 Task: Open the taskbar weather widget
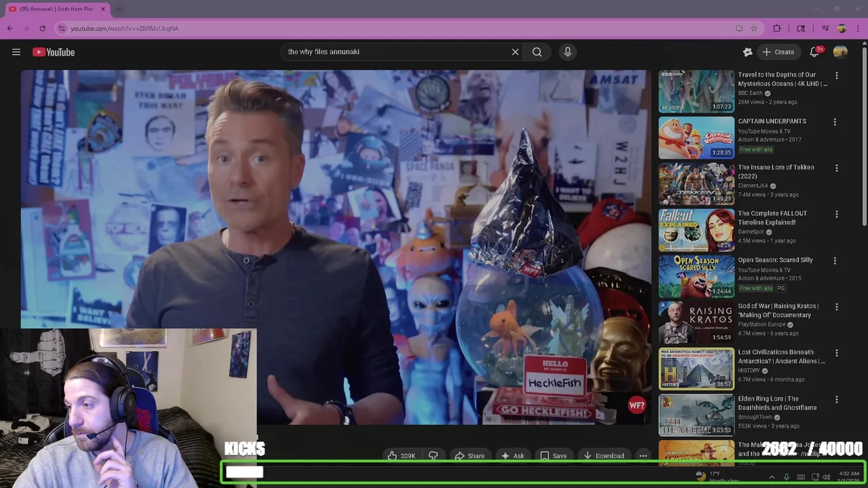tap(717, 476)
